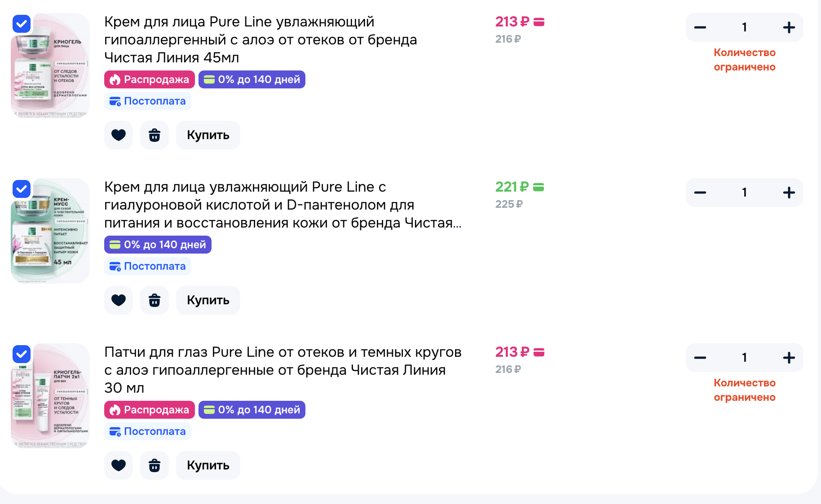The height and width of the screenshot is (504, 821).
Task: Click the Распродажа badge on eye patches
Action: 150,410
